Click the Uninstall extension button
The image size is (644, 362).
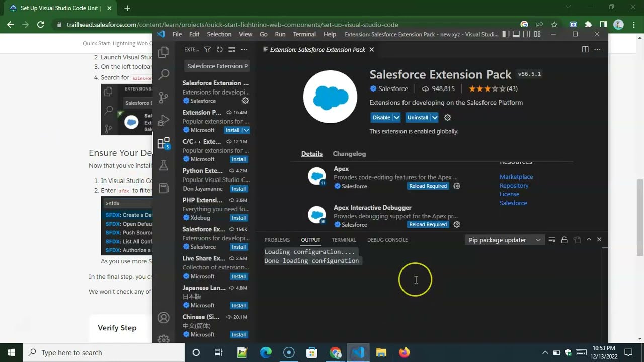418,117
